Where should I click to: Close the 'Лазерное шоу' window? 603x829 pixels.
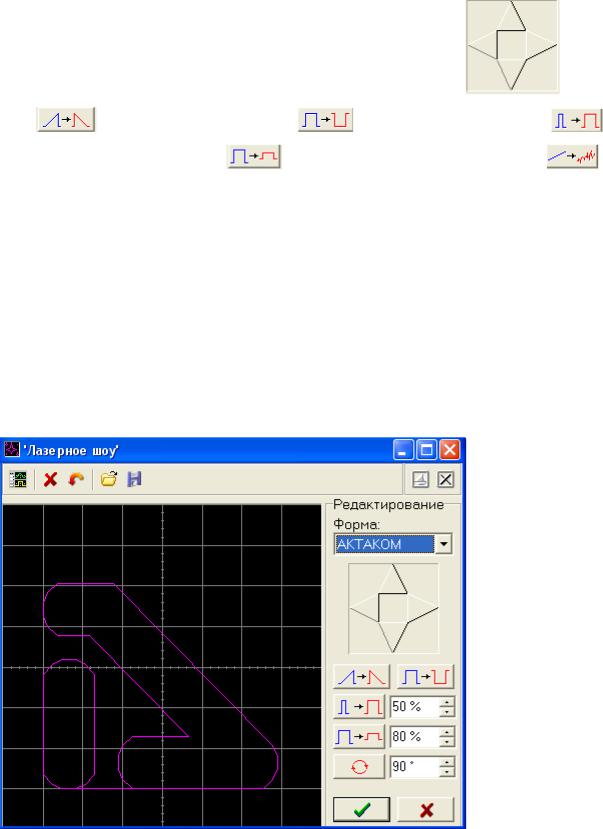coord(450,450)
